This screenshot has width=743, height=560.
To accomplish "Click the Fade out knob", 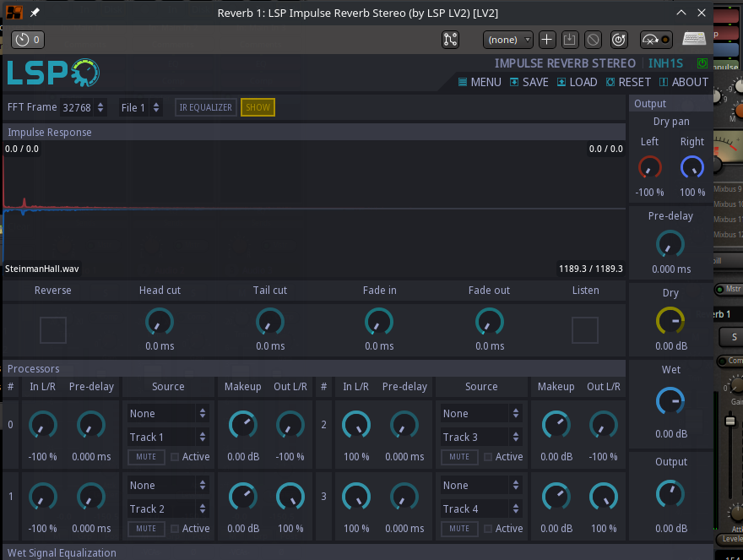I will 490,322.
